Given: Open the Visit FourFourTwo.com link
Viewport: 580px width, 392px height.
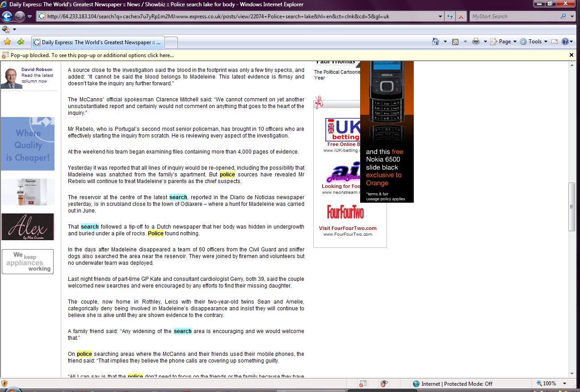Looking at the screenshot, I should point(348,228).
